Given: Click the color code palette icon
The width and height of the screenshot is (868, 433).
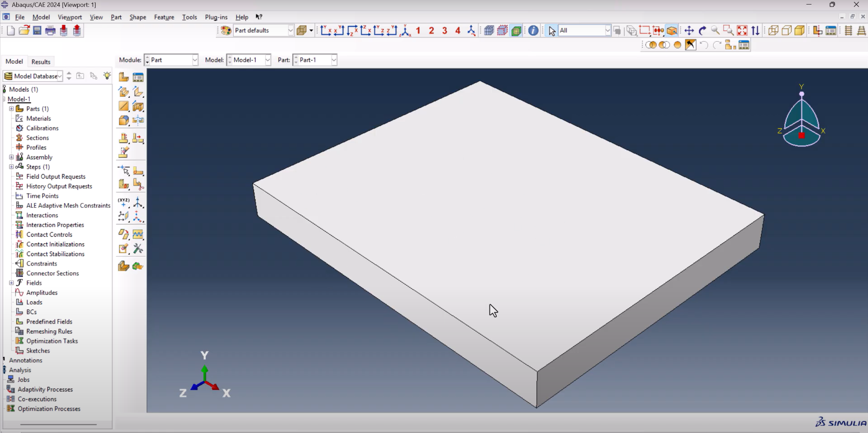Looking at the screenshot, I should 226,31.
